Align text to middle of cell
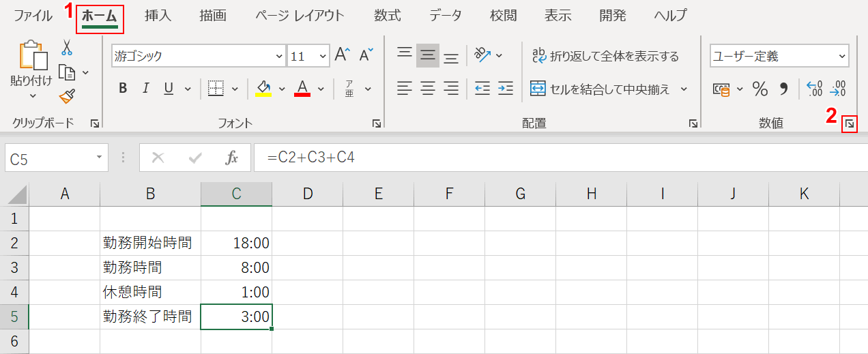This screenshot has width=868, height=354. [x=428, y=55]
